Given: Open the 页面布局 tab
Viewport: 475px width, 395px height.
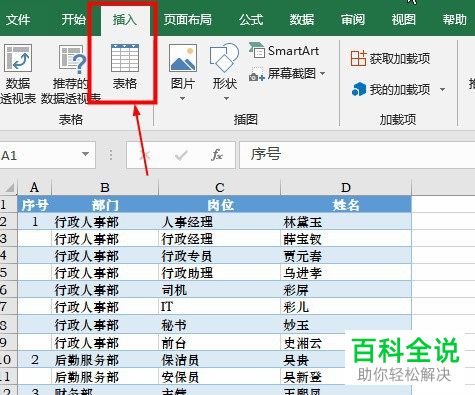Looking at the screenshot, I should (188, 20).
